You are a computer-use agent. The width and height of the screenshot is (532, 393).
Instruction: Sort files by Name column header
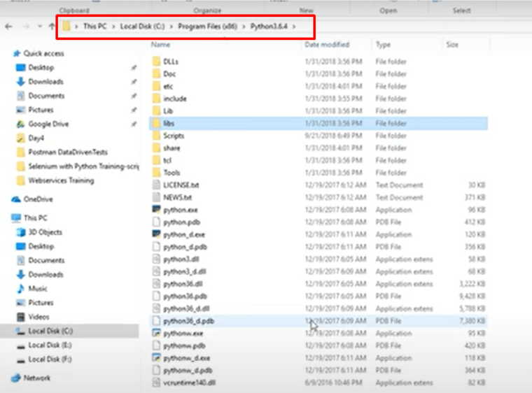pyautogui.click(x=160, y=45)
